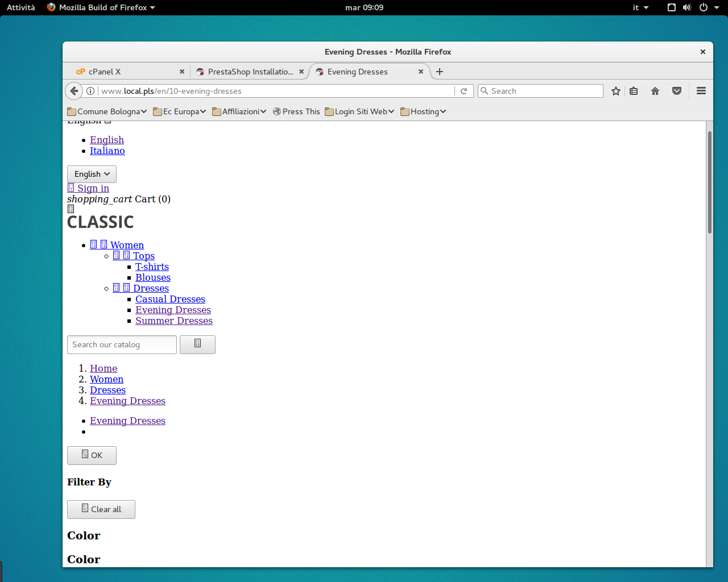Close the cPanel X tab

pyautogui.click(x=182, y=72)
